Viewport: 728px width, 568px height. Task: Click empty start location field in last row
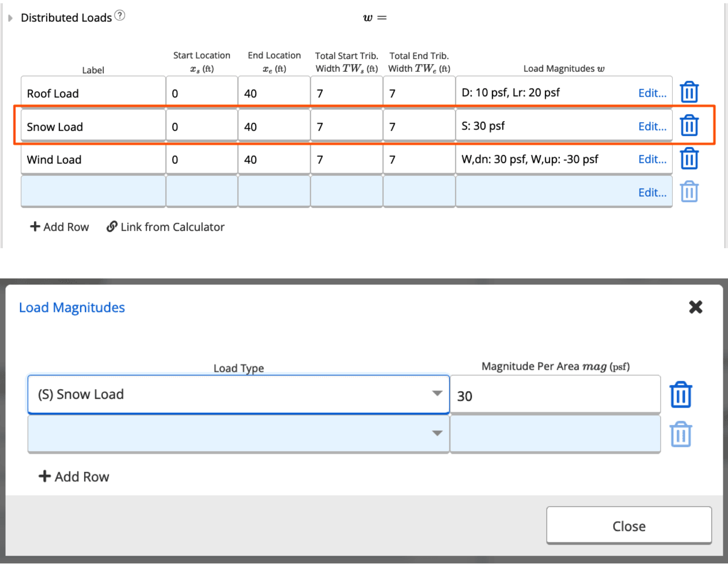[x=202, y=191]
